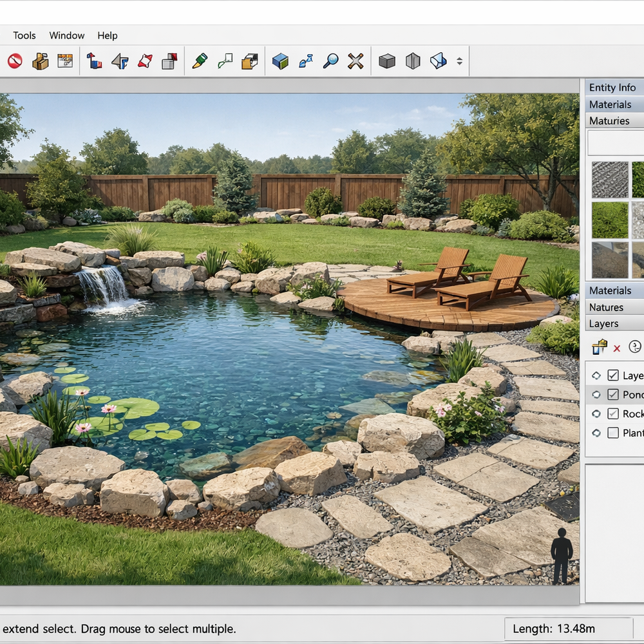Click the red X delete layer icon

(x=616, y=348)
